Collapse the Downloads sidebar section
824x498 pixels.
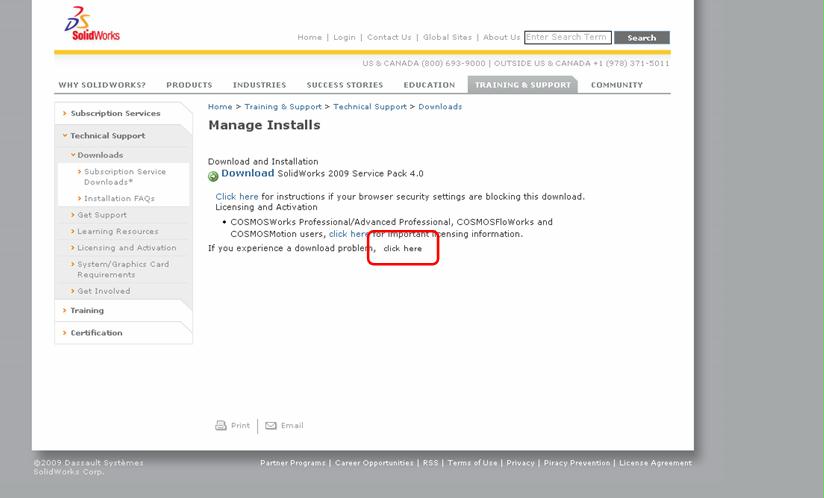point(100,155)
